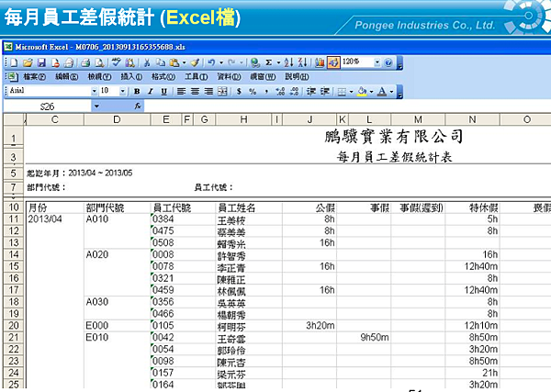The width and height of the screenshot is (551, 392).
Task: Toggle center text alignment
Action: (195, 92)
